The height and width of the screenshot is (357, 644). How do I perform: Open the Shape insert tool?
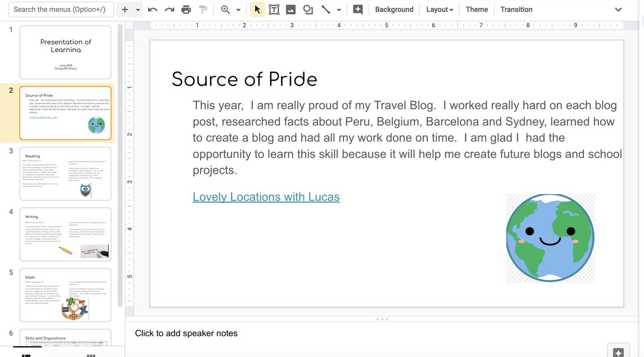point(308,10)
